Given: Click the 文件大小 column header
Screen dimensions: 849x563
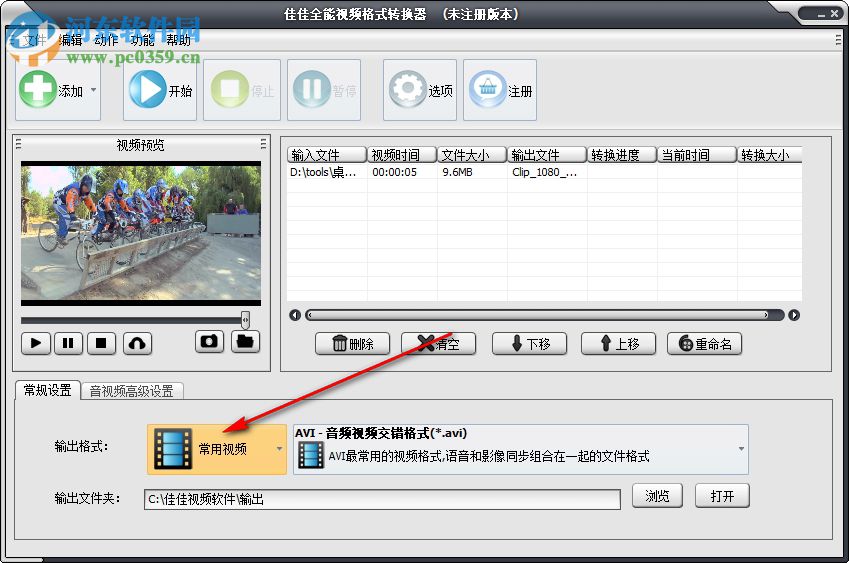Looking at the screenshot, I should (x=472, y=155).
